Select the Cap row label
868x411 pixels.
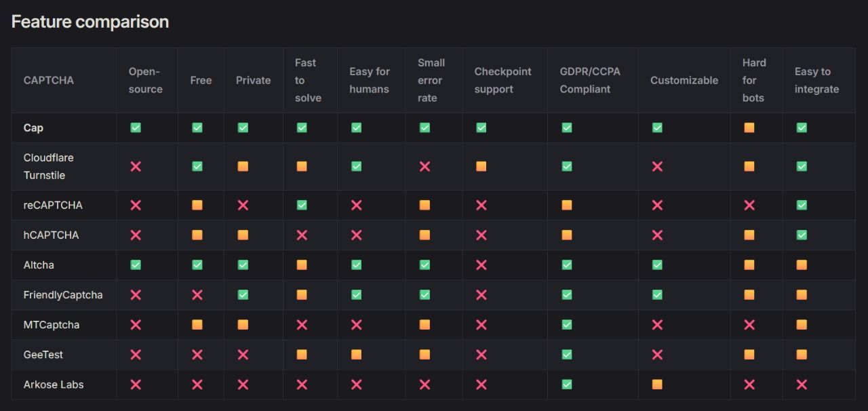coord(33,128)
